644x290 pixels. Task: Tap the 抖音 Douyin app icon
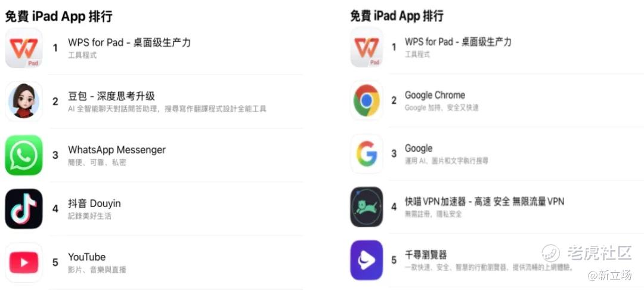pyautogui.click(x=24, y=209)
